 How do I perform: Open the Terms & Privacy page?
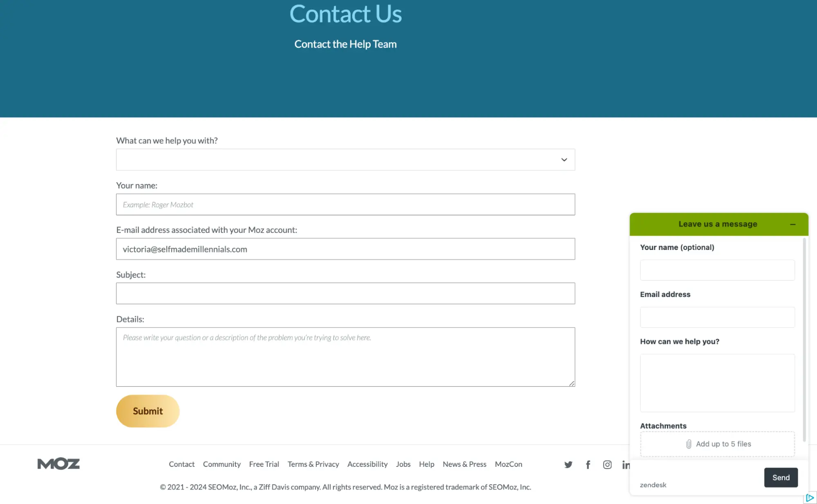pyautogui.click(x=313, y=464)
